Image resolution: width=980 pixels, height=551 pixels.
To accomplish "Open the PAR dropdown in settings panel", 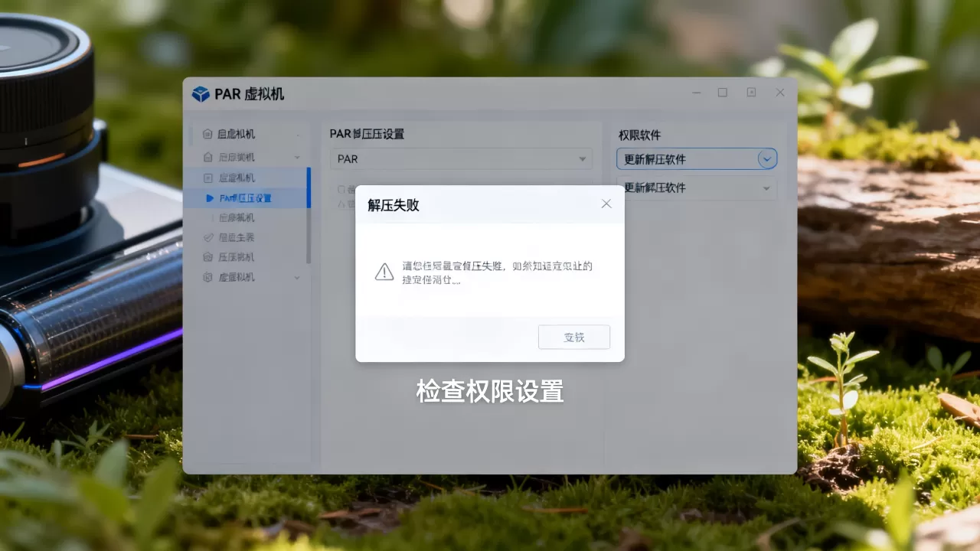I will point(461,159).
